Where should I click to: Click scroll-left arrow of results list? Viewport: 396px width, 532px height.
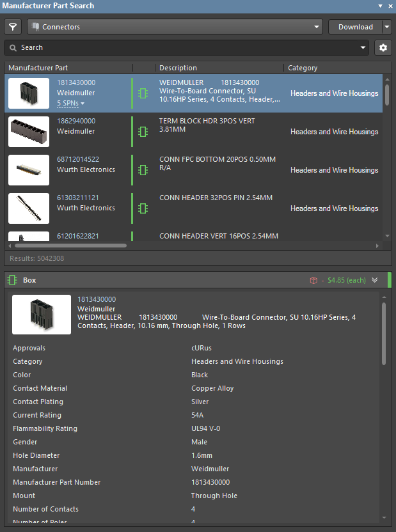click(10, 246)
